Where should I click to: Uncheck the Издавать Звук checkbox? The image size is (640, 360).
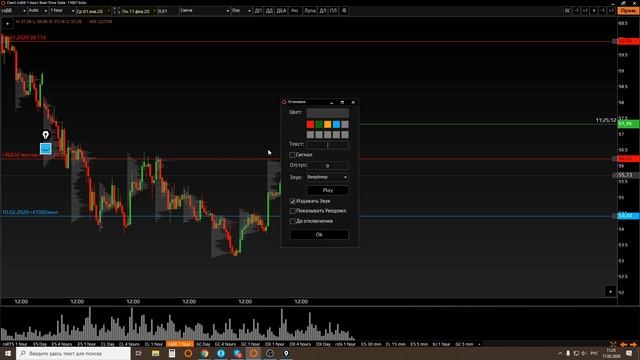293,201
